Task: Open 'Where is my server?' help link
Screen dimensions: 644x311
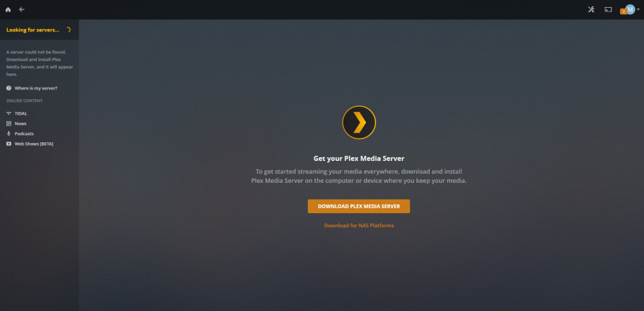Action: pyautogui.click(x=36, y=88)
